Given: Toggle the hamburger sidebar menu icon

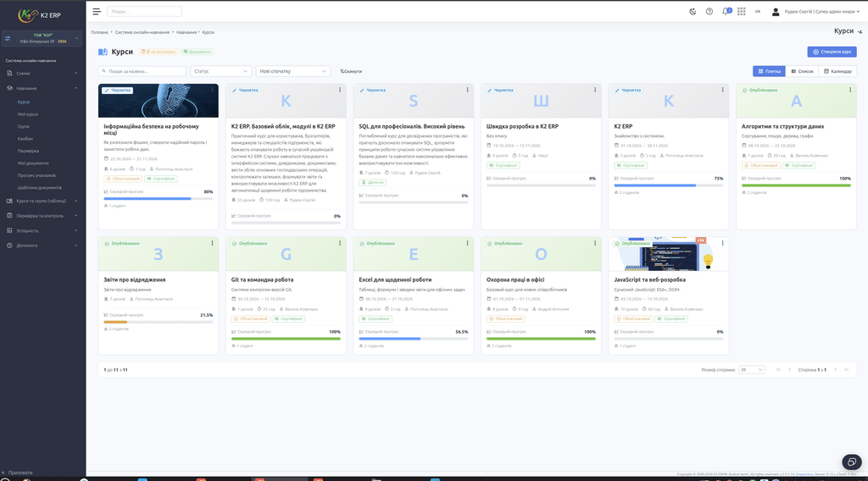Looking at the screenshot, I should click(x=97, y=11).
